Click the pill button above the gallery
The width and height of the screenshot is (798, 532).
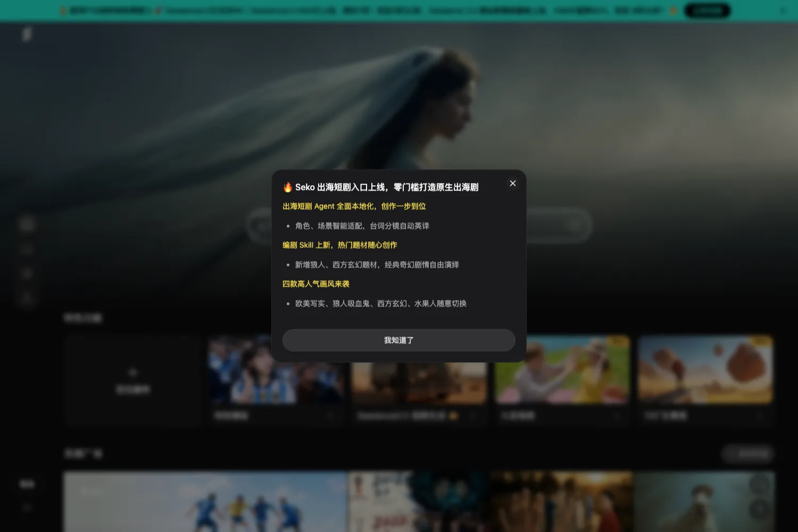tap(747, 454)
